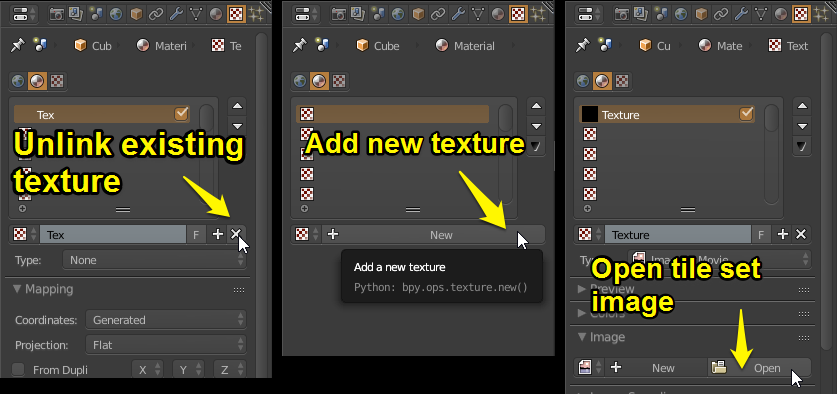The width and height of the screenshot is (837, 394).
Task: Open editor type selector in left panel
Action: [23, 14]
